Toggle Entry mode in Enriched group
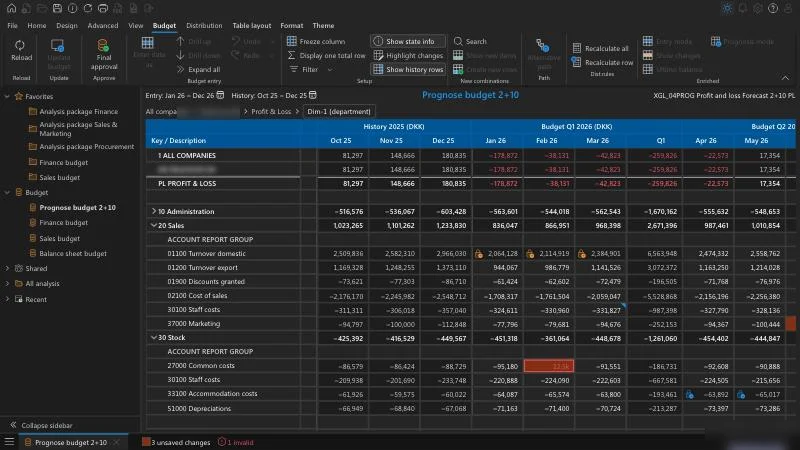Viewport: 800px width, 450px height. coord(667,41)
